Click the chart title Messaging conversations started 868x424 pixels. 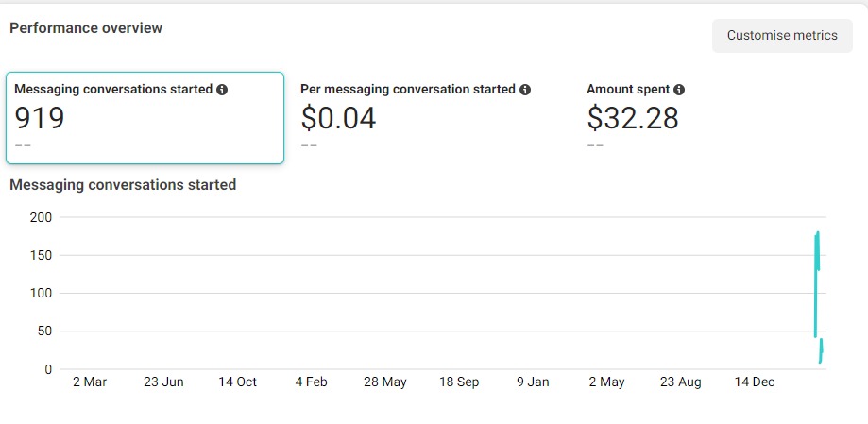123,185
